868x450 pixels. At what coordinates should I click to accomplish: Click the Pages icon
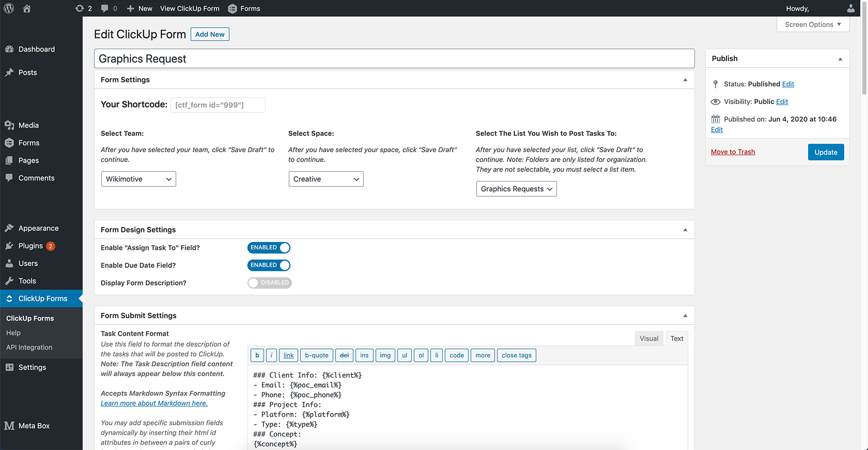click(9, 160)
